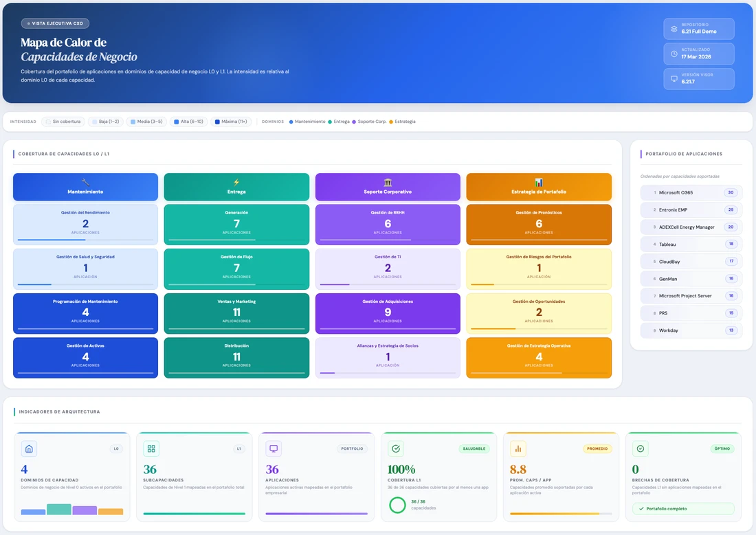Select the building icon on Soporte Corporativo header
This screenshot has width=756, height=535.
coord(388,181)
